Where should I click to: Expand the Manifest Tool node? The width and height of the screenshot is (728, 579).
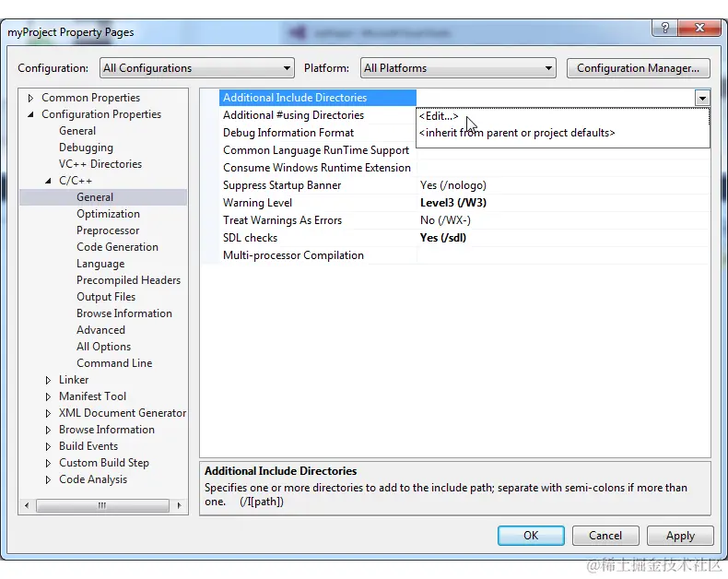(x=48, y=396)
